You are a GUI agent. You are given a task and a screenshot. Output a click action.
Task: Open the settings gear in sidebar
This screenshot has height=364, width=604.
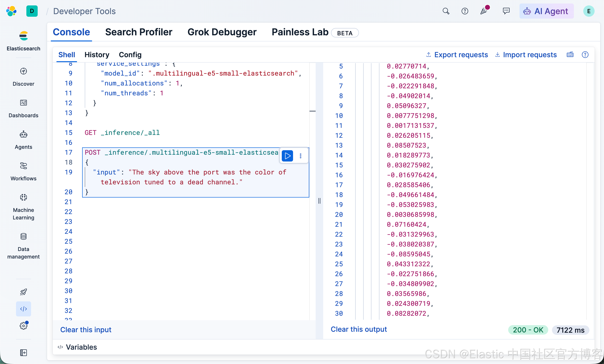pyautogui.click(x=23, y=326)
